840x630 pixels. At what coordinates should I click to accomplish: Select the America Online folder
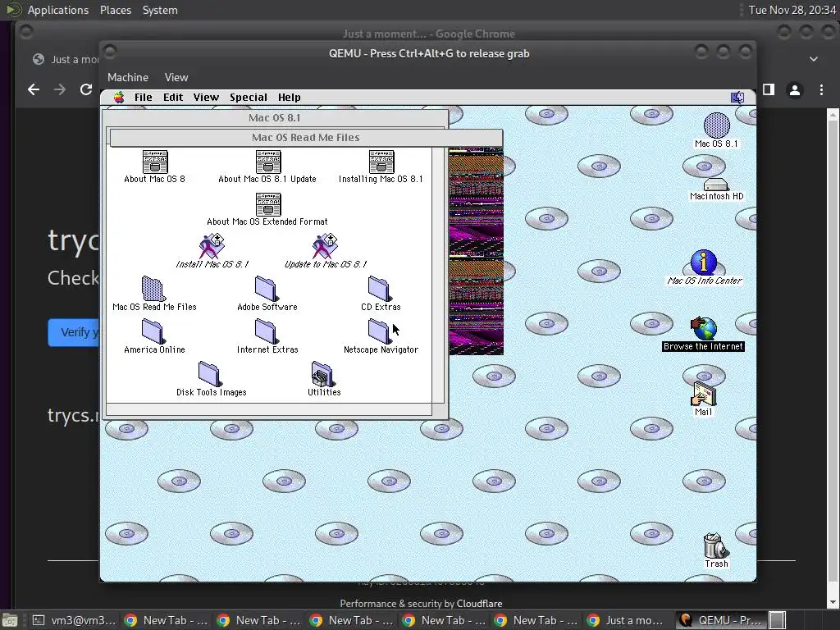[153, 331]
